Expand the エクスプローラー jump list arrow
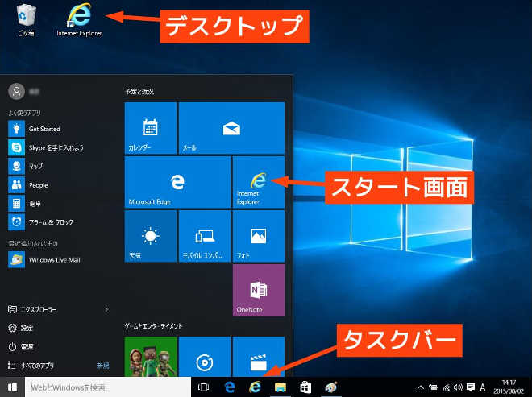The height and width of the screenshot is (397, 532). (106, 308)
